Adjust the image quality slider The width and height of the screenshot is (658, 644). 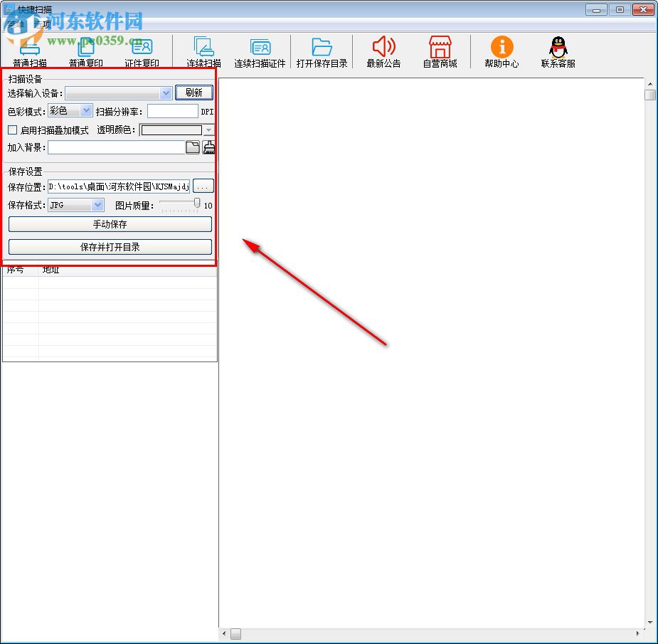(197, 204)
